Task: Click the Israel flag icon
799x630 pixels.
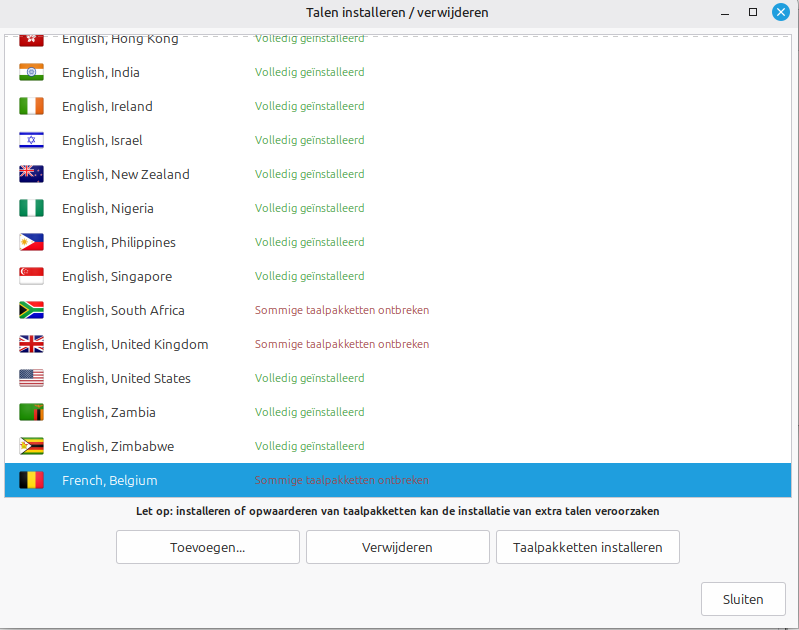Action: pyautogui.click(x=31, y=140)
